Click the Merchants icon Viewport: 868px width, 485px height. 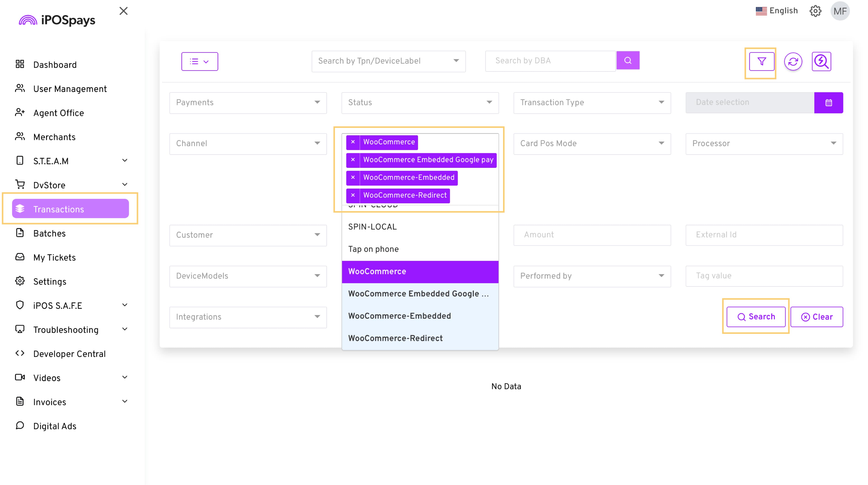click(20, 136)
